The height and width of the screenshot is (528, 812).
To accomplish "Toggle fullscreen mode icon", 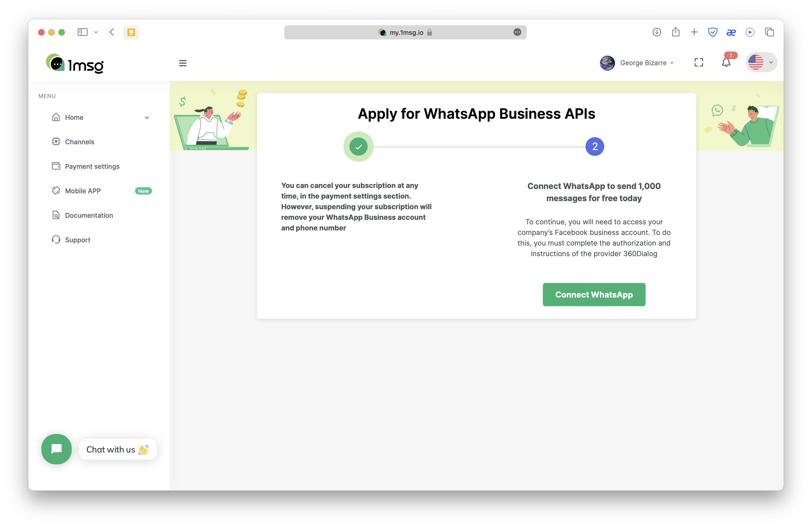I will point(699,62).
